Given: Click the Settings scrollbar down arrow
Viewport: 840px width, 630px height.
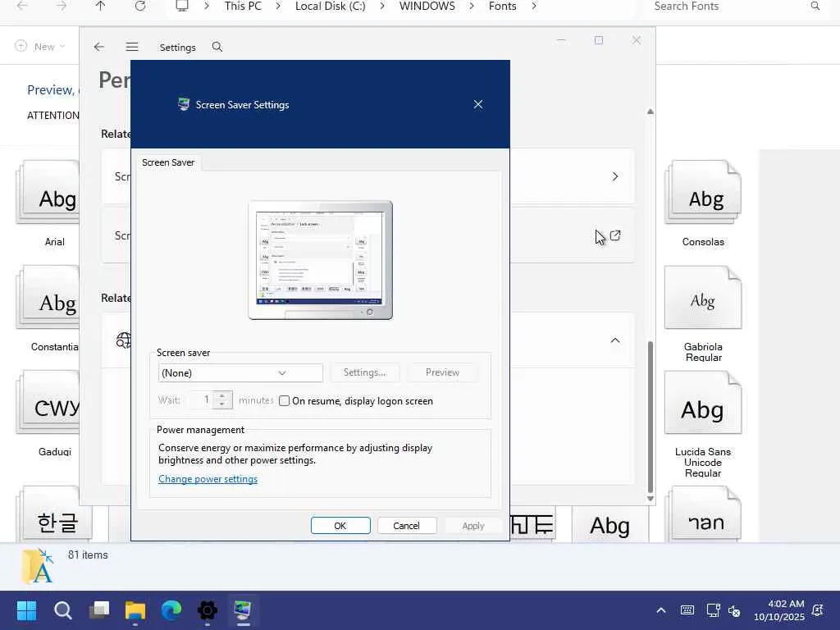Looking at the screenshot, I should click(x=651, y=498).
